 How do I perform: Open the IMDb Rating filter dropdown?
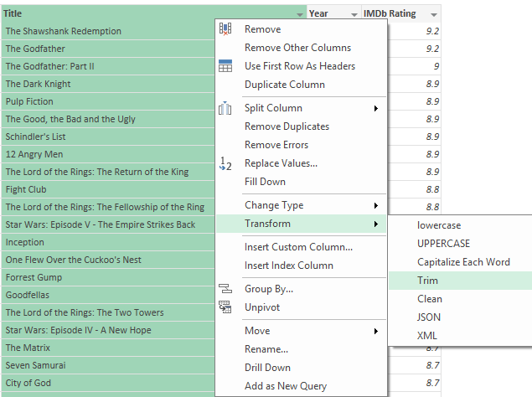point(433,14)
